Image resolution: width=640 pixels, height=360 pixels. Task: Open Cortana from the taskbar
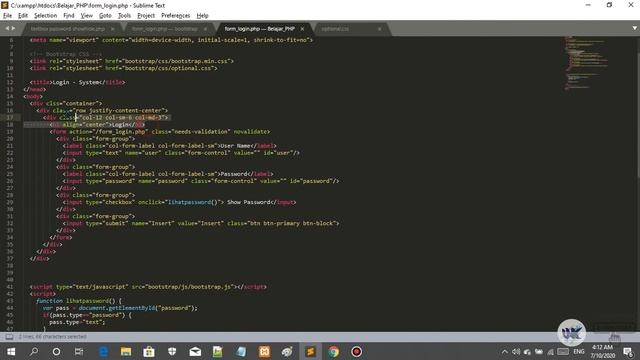[x=56, y=352]
